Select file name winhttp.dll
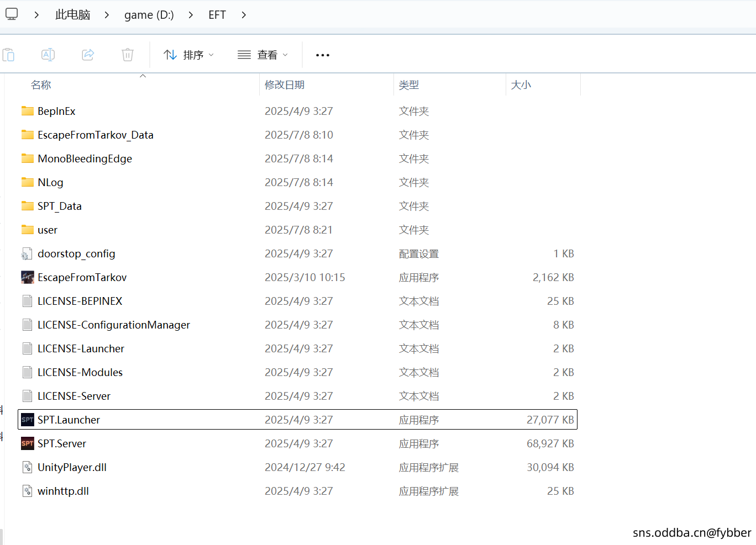 63,491
